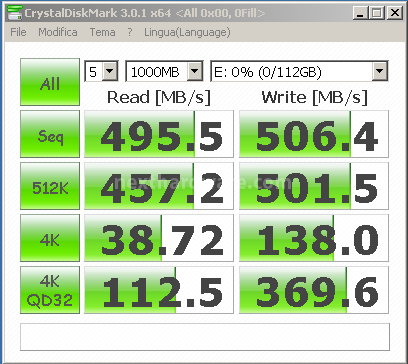
Task: Expand the E: drive selection dropdown
Action: [380, 71]
